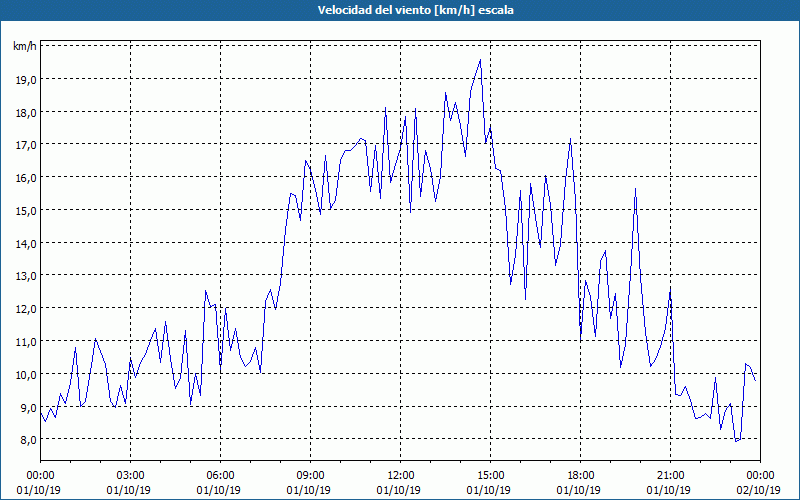Click the '18,0' y-axis value
The height and width of the screenshot is (500, 800).
(x=27, y=113)
